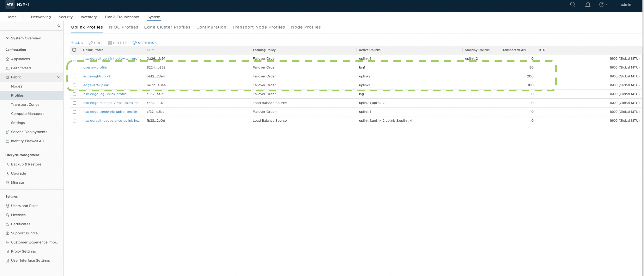Screen dimensions: 644x276
Task: Click the Licenses key icon
Action: [x=8, y=215]
